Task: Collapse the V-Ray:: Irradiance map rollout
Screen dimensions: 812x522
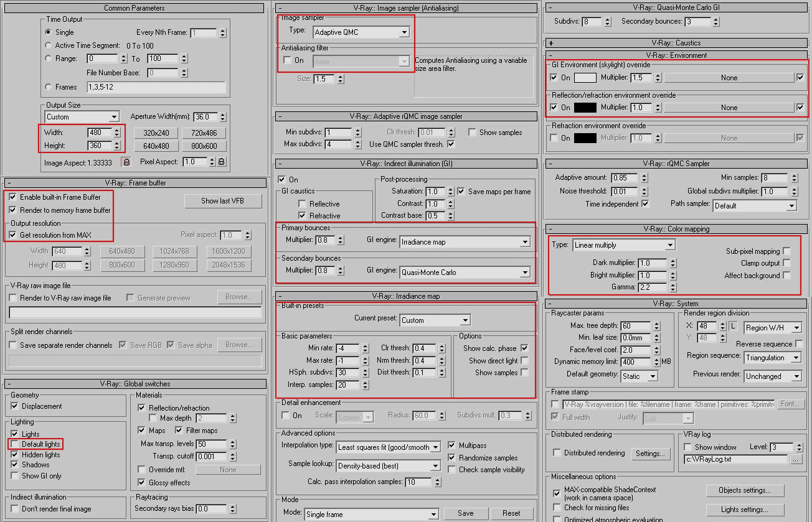Action: 280,296
